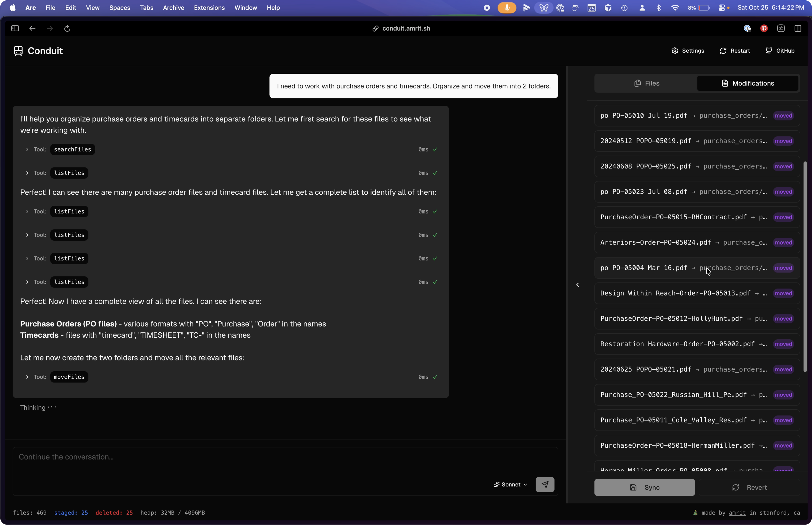Open Settings with the gear icon
The width and height of the screenshot is (812, 525).
674,51
